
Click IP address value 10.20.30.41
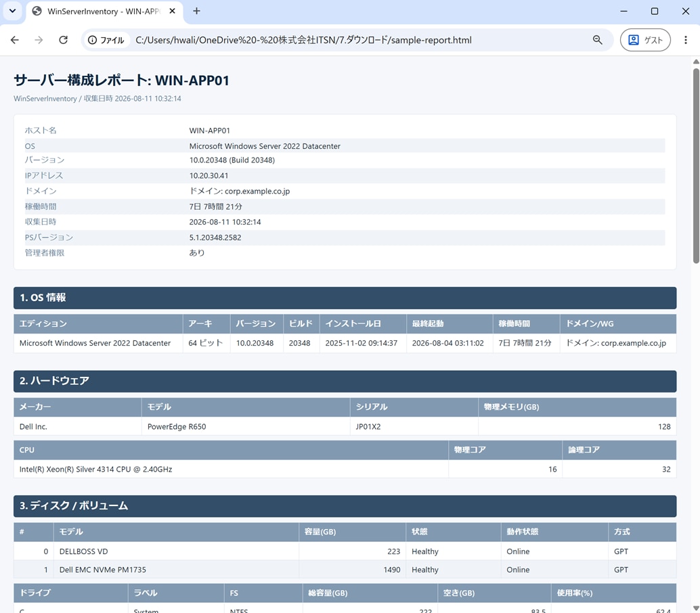209,176
